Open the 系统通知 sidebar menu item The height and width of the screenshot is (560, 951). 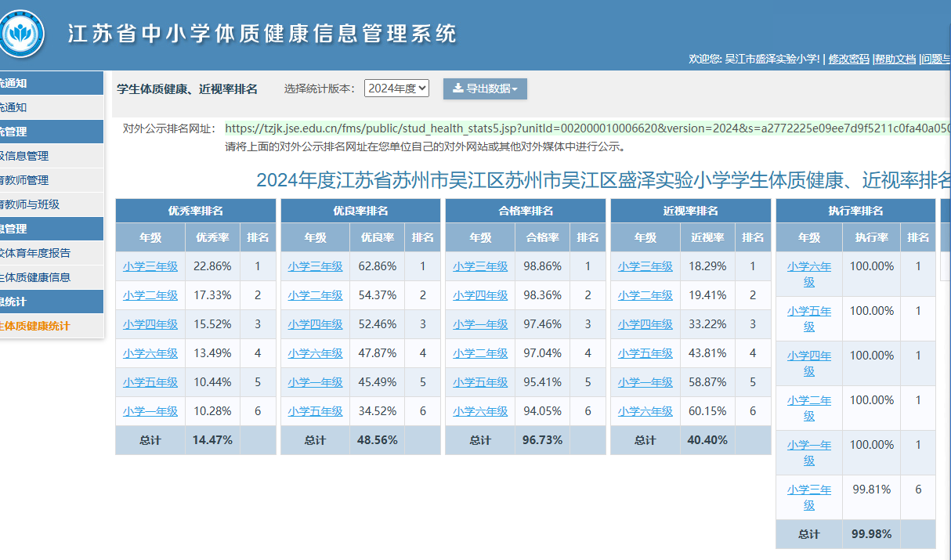[x=13, y=107]
